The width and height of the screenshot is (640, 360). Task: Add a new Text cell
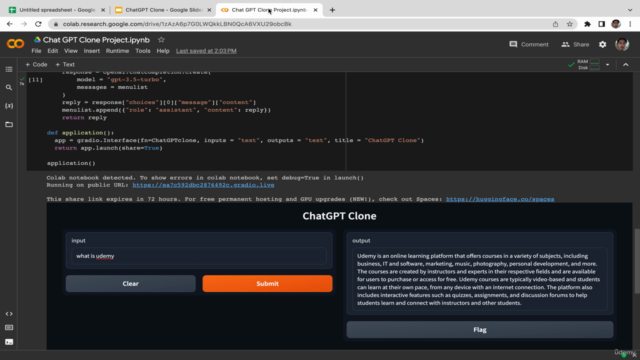[x=65, y=64]
